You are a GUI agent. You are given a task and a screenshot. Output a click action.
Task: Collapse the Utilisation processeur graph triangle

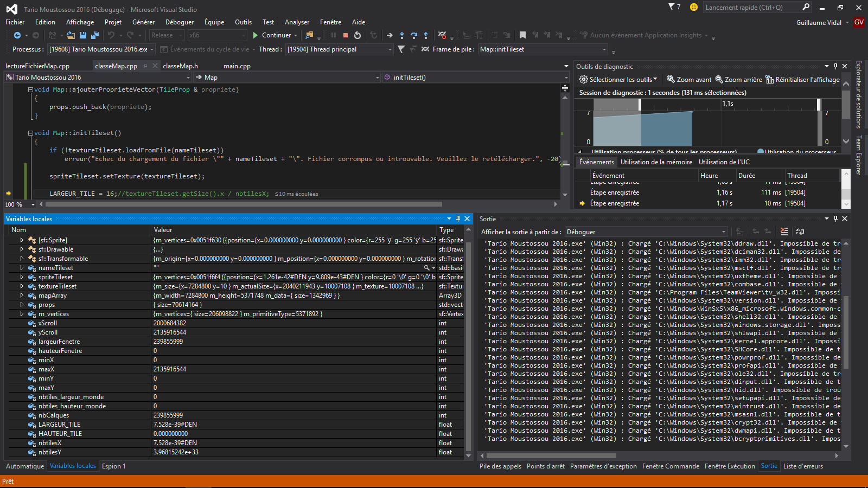click(x=581, y=152)
